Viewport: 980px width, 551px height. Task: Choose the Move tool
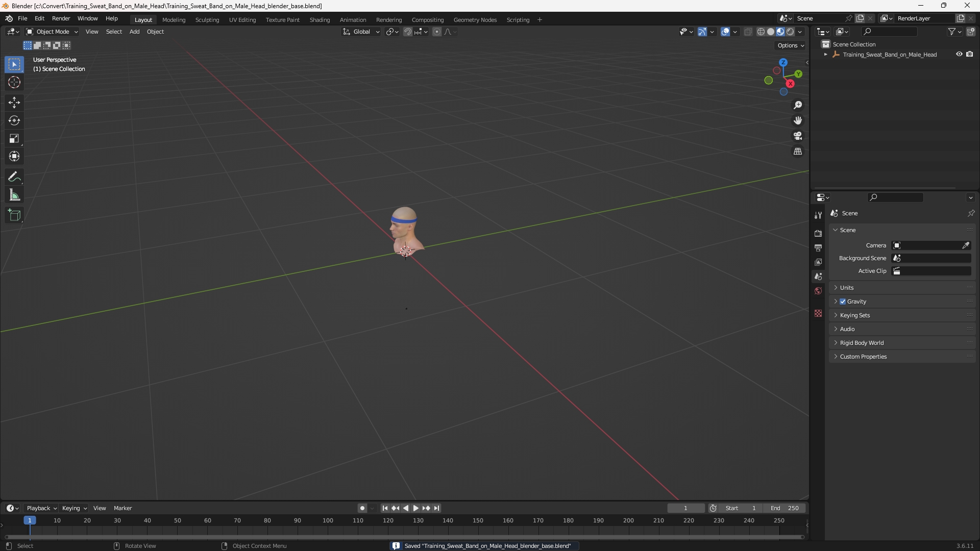pos(14,103)
